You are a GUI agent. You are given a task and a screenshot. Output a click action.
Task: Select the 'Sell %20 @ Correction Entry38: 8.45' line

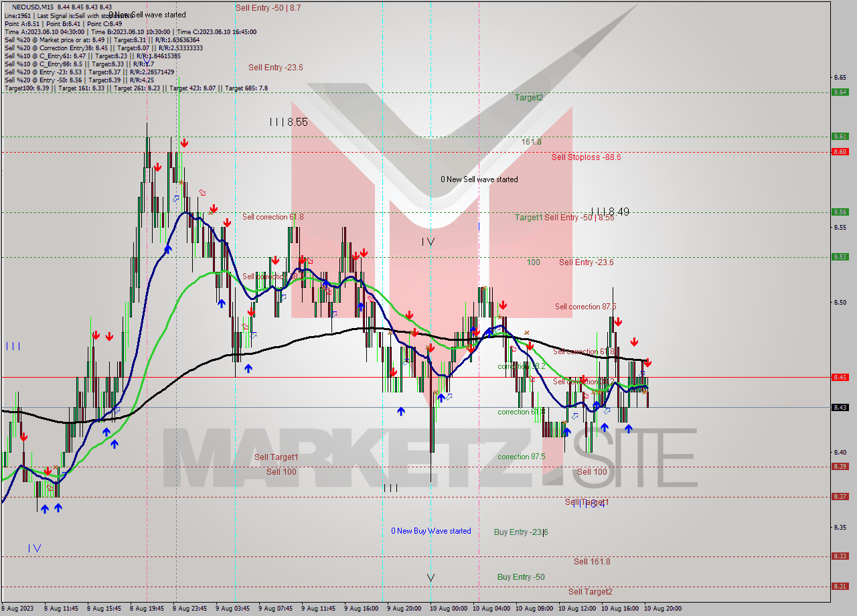[103, 48]
